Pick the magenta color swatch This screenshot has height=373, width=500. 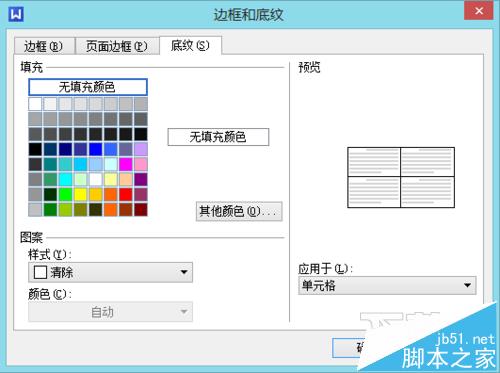126,164
